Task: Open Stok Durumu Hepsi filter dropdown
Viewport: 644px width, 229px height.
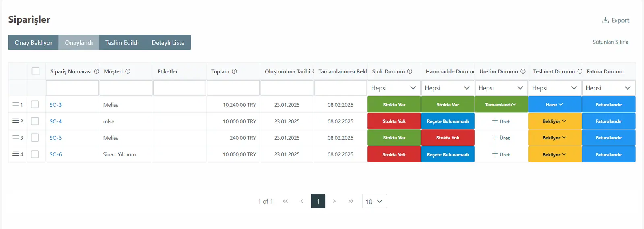Action: pyautogui.click(x=394, y=88)
